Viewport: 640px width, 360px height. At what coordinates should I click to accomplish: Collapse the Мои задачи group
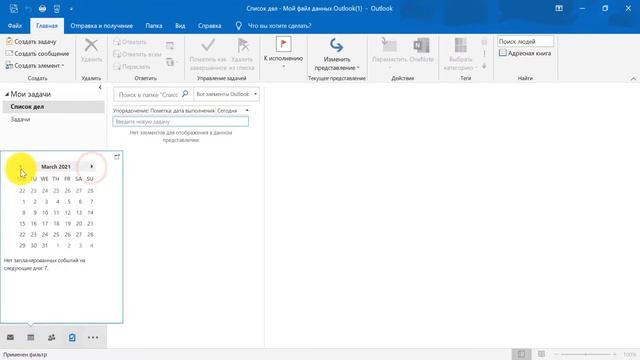click(7, 94)
